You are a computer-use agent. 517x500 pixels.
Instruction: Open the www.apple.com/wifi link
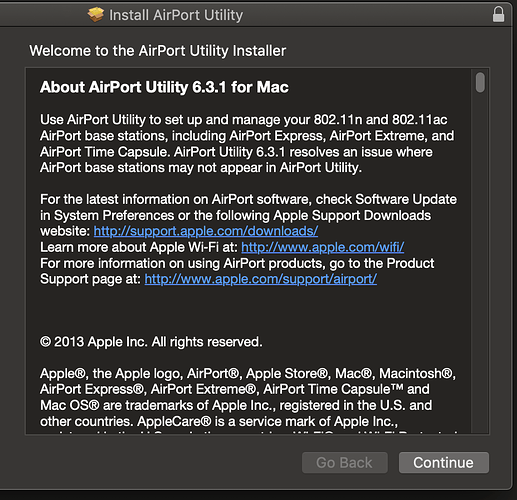(323, 247)
